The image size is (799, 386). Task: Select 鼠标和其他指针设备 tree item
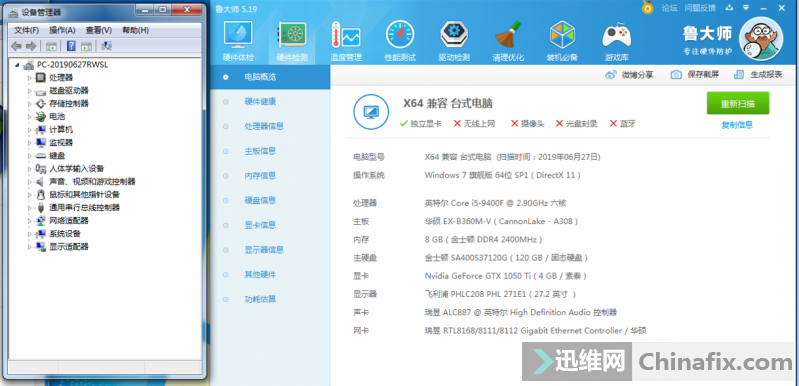(x=85, y=195)
